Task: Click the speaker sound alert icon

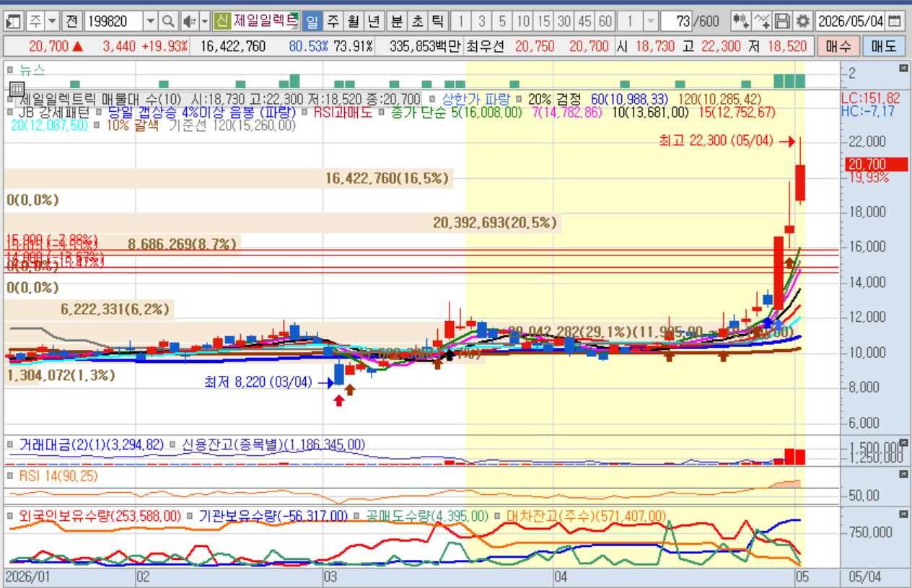Action: 189,21
